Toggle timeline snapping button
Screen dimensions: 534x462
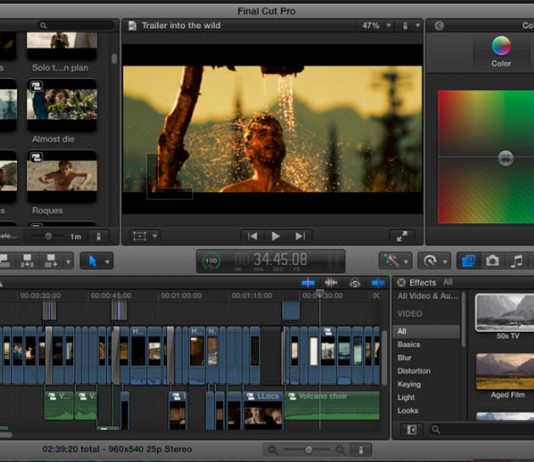pos(378,283)
